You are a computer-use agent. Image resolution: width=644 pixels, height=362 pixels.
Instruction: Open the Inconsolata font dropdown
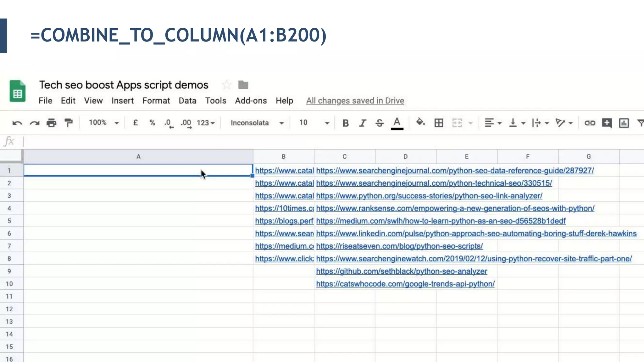(x=257, y=123)
